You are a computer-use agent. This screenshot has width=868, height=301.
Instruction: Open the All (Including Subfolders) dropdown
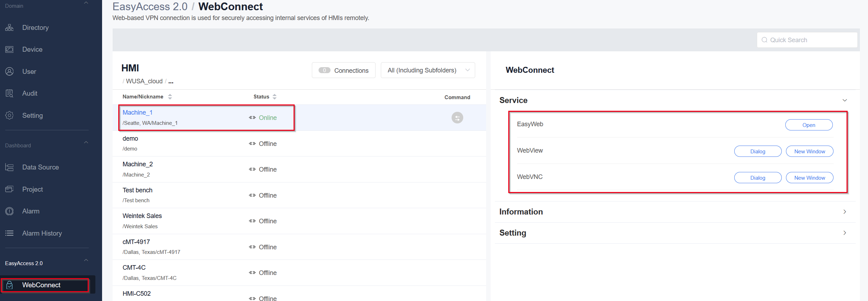[428, 70]
